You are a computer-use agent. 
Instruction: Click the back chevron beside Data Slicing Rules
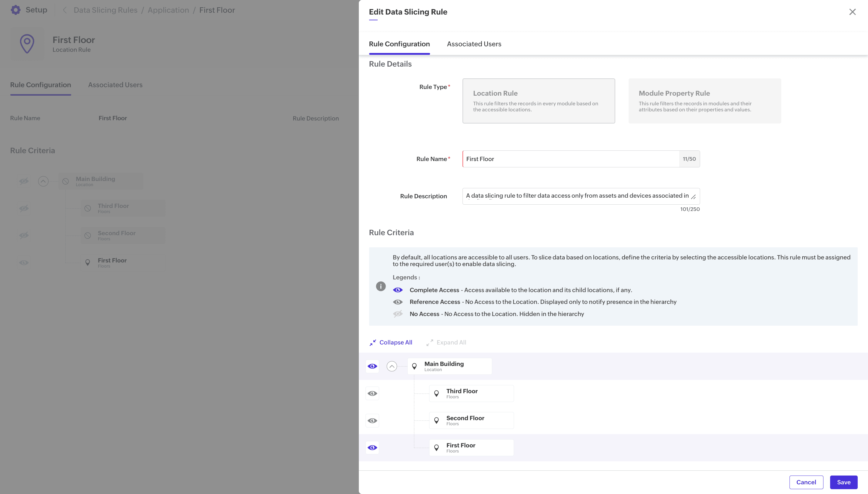pos(65,10)
